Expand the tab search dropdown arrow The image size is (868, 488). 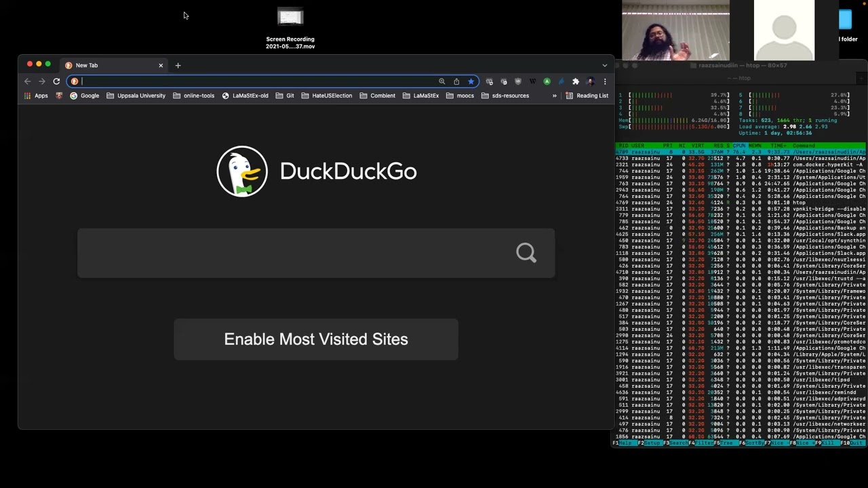[x=605, y=65]
